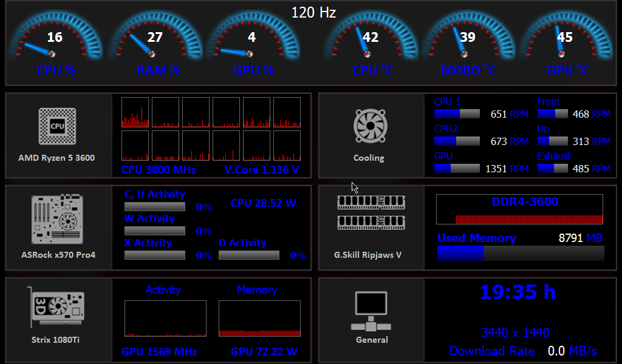
Task: Click the 19:35 h uptime display
Action: pyautogui.click(x=518, y=292)
